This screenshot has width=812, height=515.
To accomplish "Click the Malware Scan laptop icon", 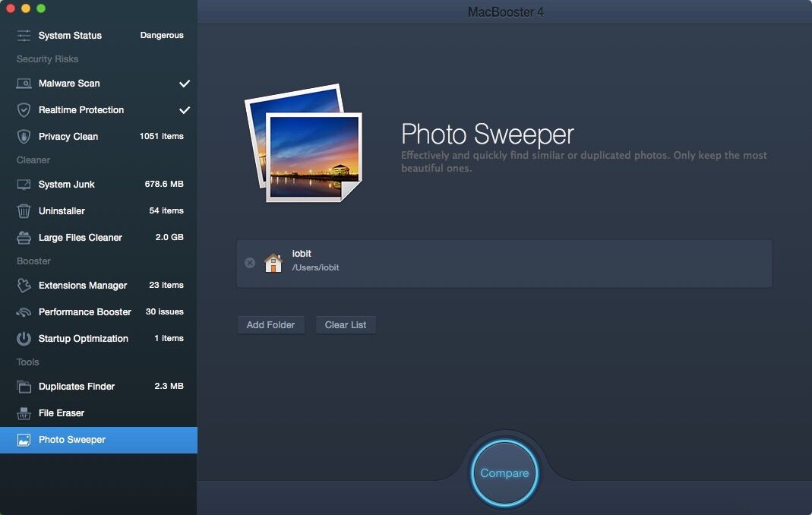I will tap(24, 84).
